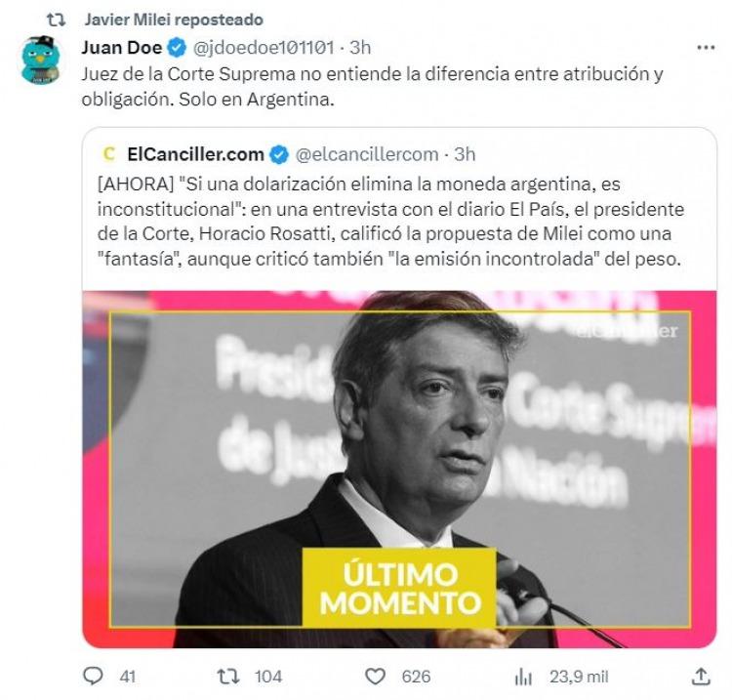
Task: Click the 3h timestamp on Juan Doe's post
Action: 360,47
